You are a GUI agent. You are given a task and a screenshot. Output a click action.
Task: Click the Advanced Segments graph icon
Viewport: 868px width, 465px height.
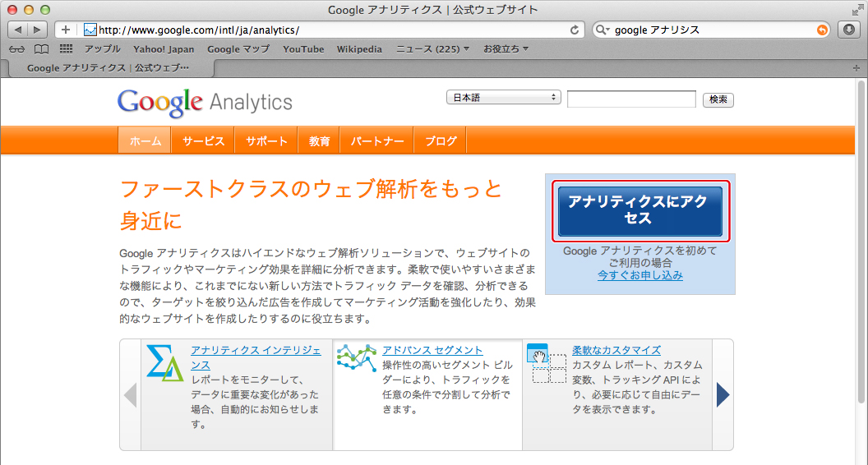coord(357,357)
